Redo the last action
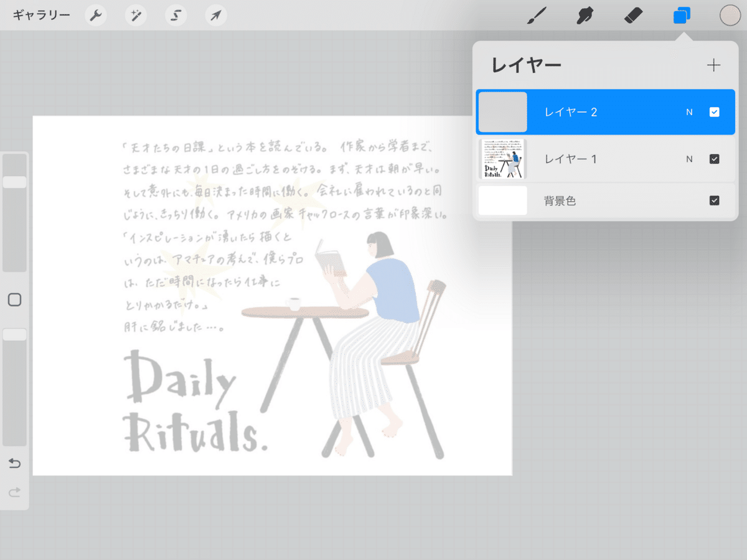 [14, 492]
